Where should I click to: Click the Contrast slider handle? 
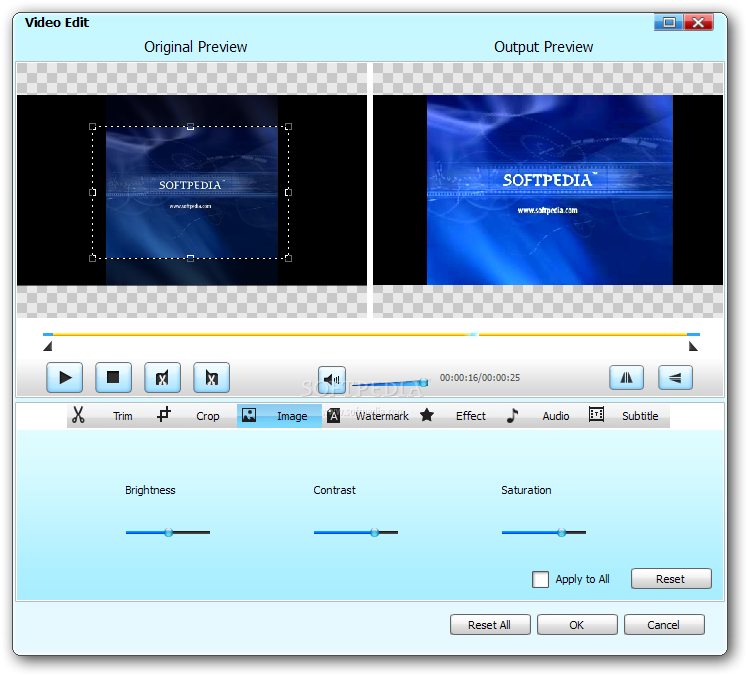coord(375,532)
